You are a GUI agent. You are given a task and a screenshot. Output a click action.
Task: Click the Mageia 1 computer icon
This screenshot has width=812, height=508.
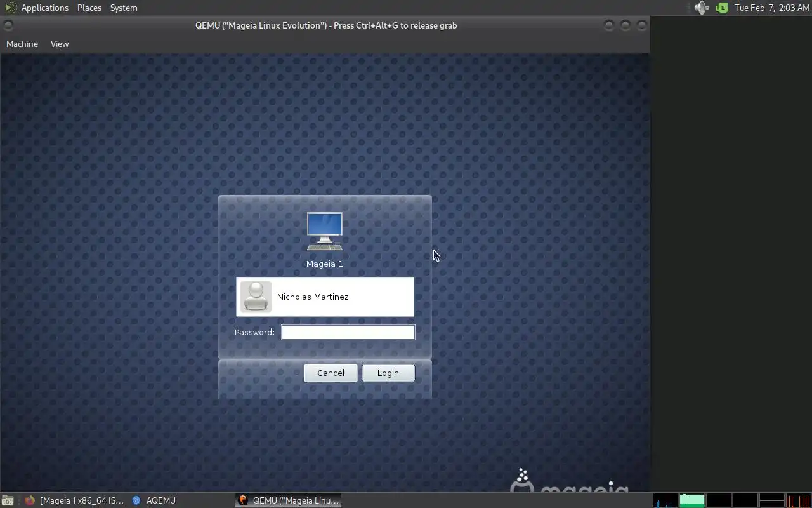tap(325, 231)
